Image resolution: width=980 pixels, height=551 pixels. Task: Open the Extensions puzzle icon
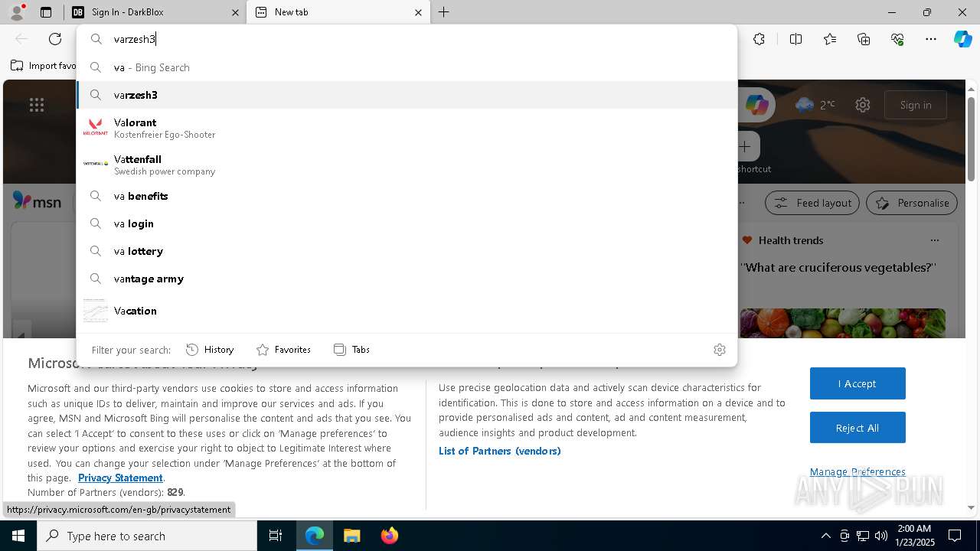coord(759,39)
